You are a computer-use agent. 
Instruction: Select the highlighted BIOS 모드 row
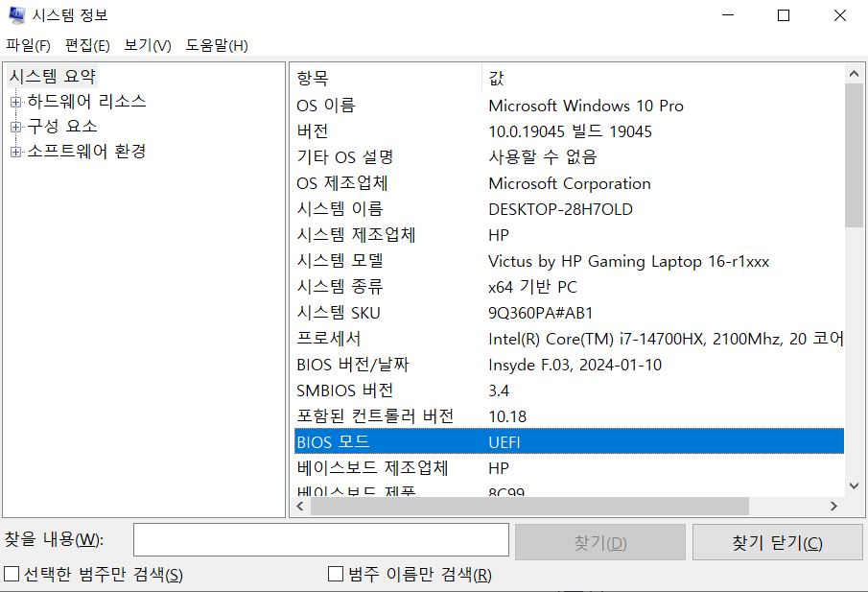(x=569, y=442)
